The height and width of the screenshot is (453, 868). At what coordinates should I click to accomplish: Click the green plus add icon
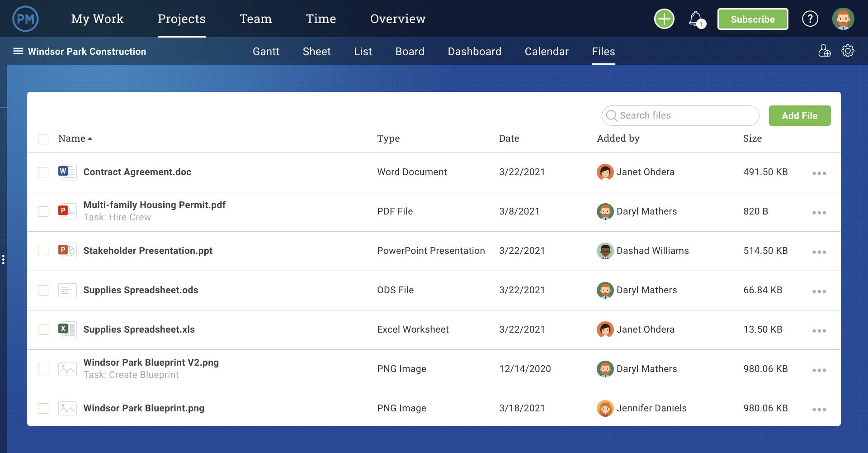[x=664, y=19]
